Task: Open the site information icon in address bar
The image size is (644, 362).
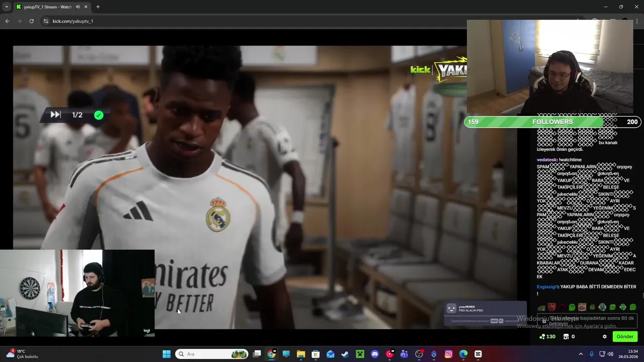Action: click(x=46, y=21)
